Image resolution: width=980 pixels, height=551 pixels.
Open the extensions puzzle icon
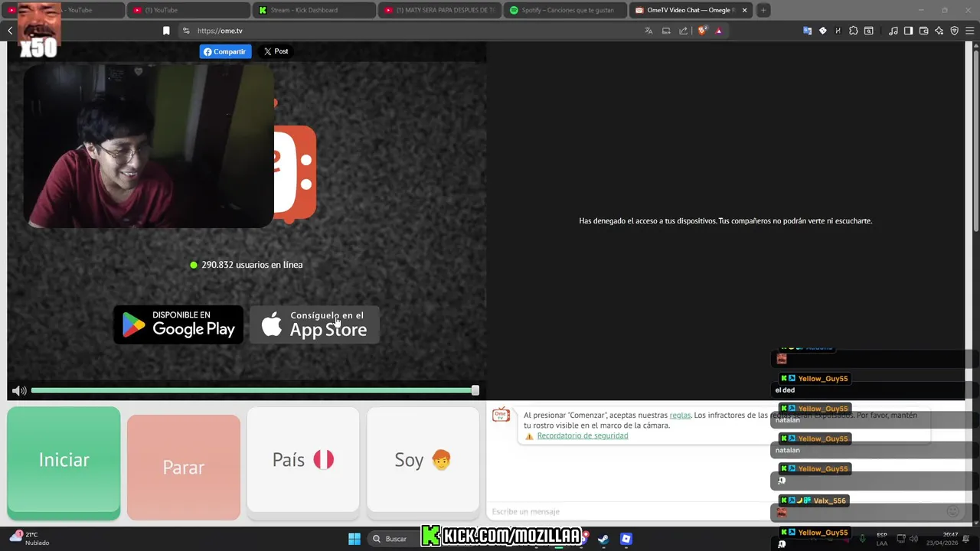coord(854,31)
